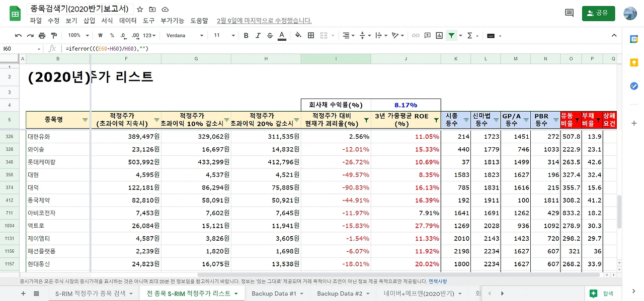Switch to 네이버+에프앤(2020반기) tab
The width and height of the screenshot is (644, 301).
point(423,293)
